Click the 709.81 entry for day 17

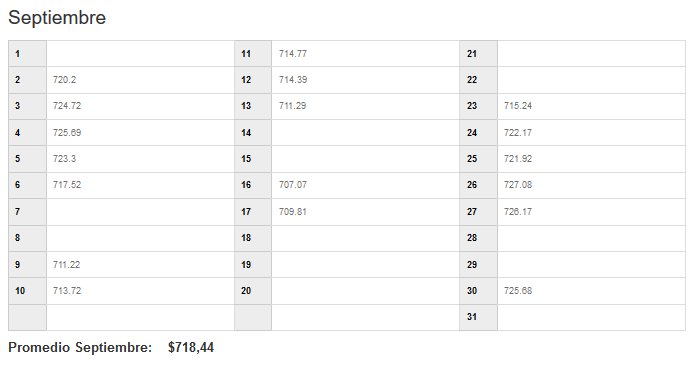293,212
